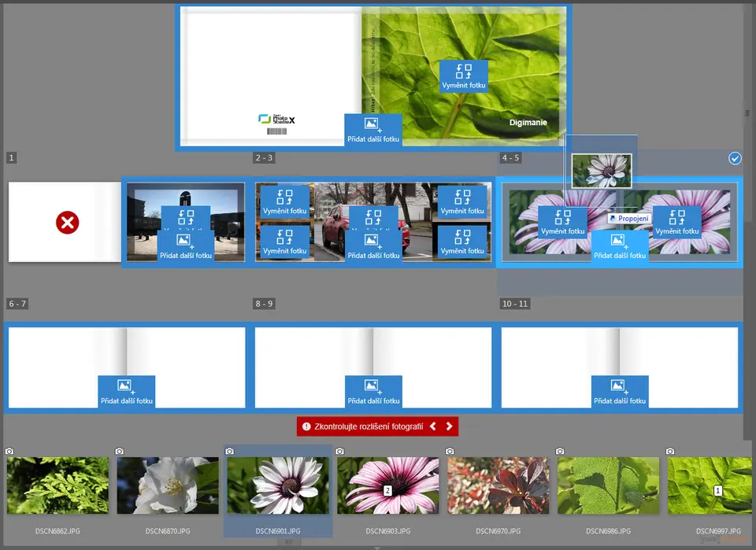Swap left photo on flower spread 4-5
Screen dimensions: 756x550
point(562,223)
